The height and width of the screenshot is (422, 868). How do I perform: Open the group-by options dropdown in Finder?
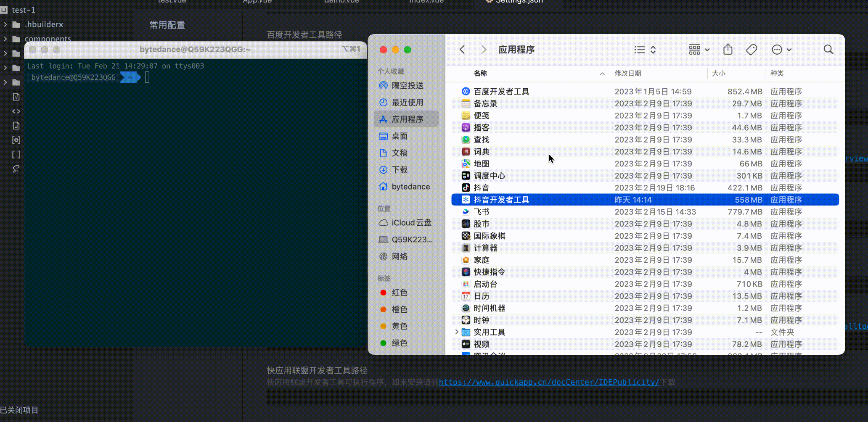[x=699, y=50]
